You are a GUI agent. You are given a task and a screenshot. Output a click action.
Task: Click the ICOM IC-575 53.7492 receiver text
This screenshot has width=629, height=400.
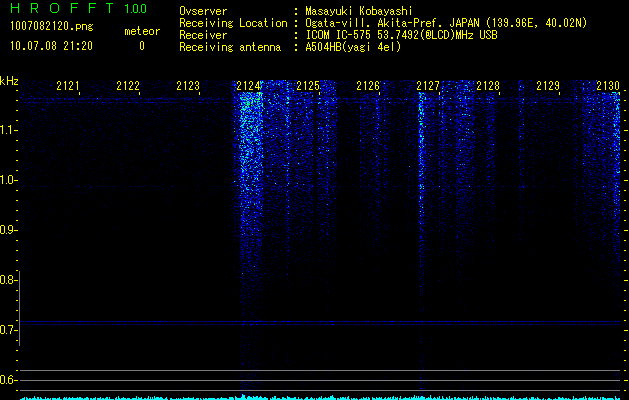401,35
